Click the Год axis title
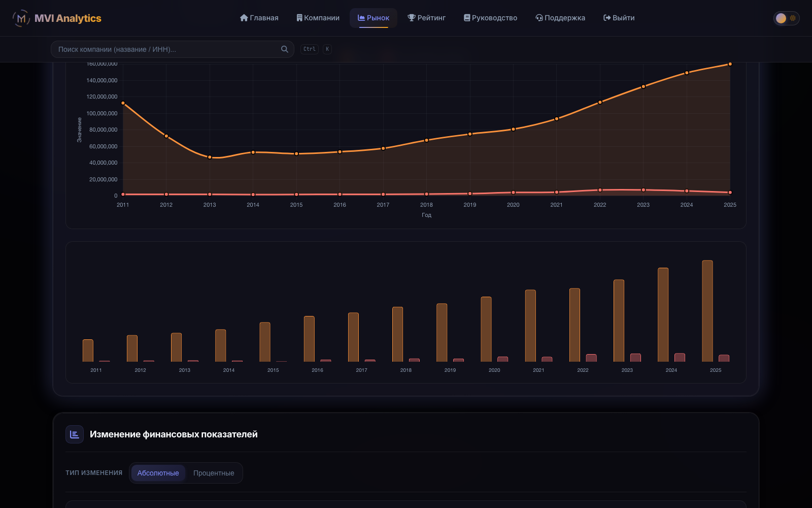Viewport: 812px width, 508px height. pos(426,215)
